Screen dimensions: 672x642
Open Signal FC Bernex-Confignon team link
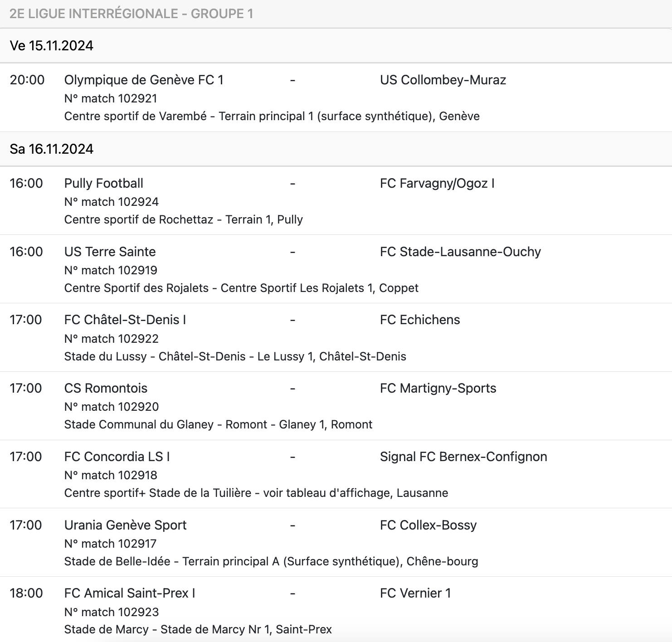click(x=463, y=457)
